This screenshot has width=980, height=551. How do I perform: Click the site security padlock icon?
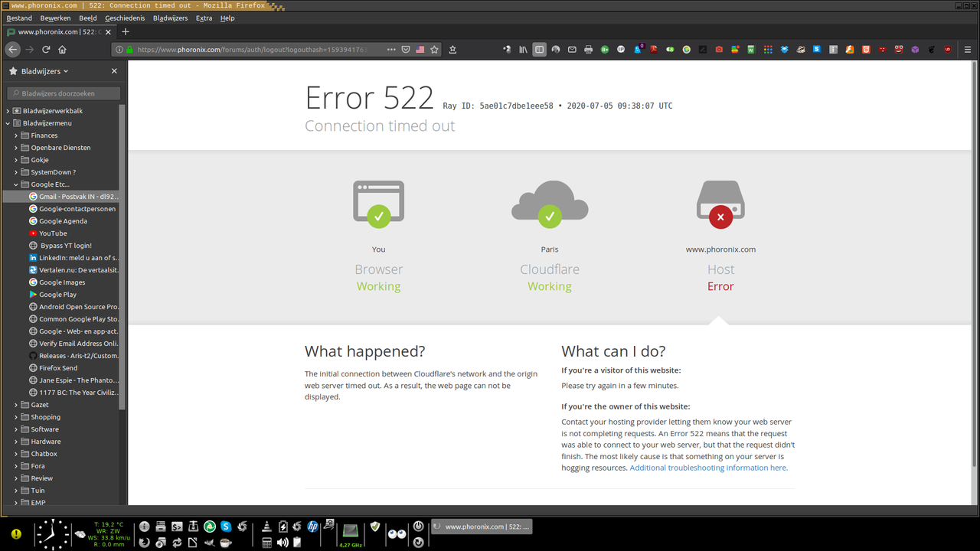point(129,49)
